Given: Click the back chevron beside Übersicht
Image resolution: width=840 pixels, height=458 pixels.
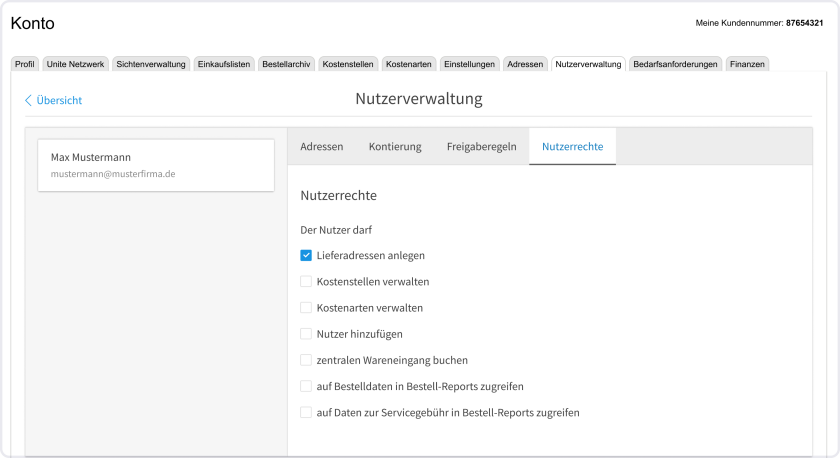Looking at the screenshot, I should (x=28, y=100).
